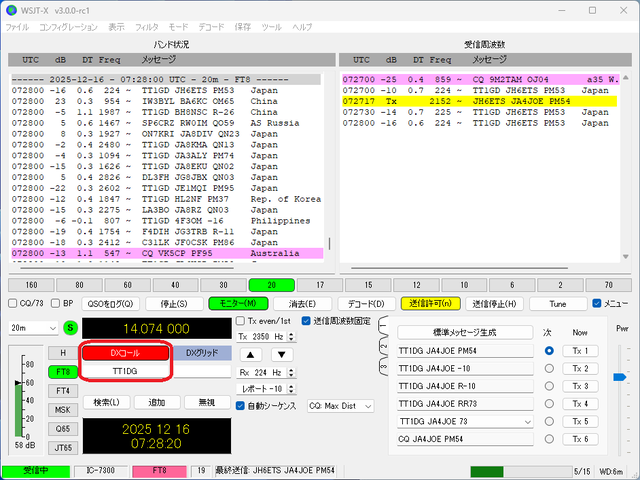Select the Q65 mode button
This screenshot has height=480, width=640.
(x=63, y=429)
